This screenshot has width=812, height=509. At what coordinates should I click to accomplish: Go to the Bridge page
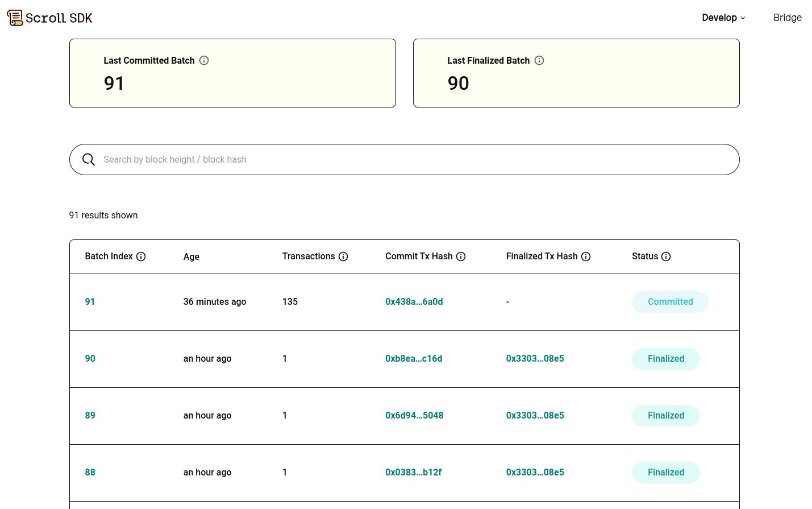[x=788, y=18]
